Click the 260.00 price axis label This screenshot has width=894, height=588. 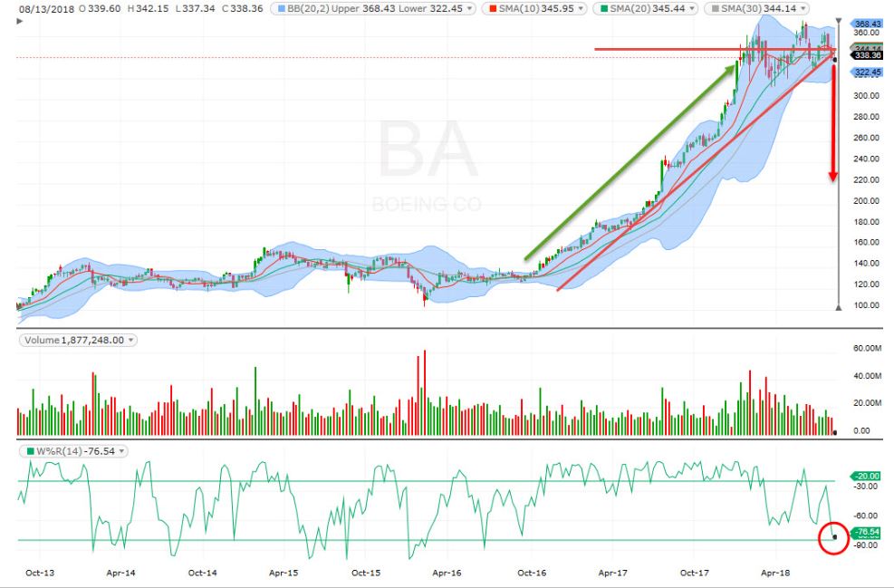click(x=866, y=138)
